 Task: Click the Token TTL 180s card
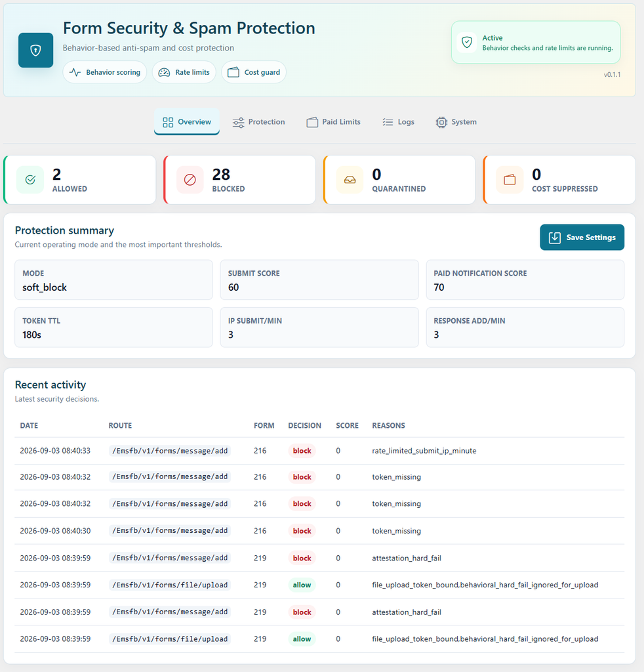113,327
